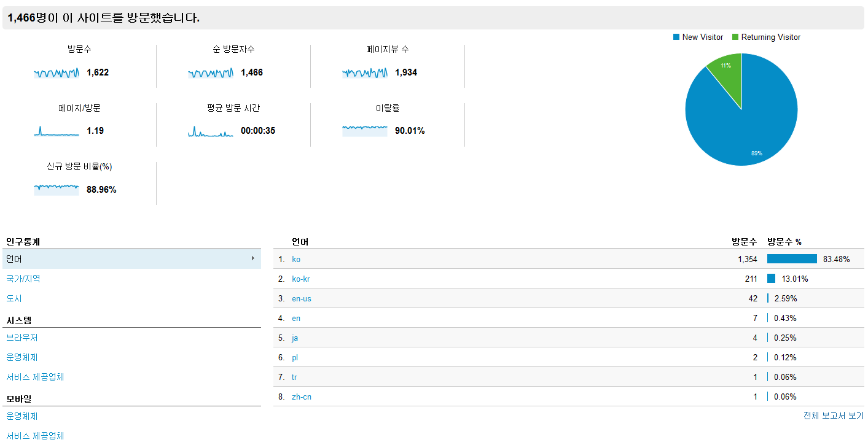This screenshot has height=445, width=868.
Task: Click the blue New Visitor legend swatch
Action: pos(676,37)
